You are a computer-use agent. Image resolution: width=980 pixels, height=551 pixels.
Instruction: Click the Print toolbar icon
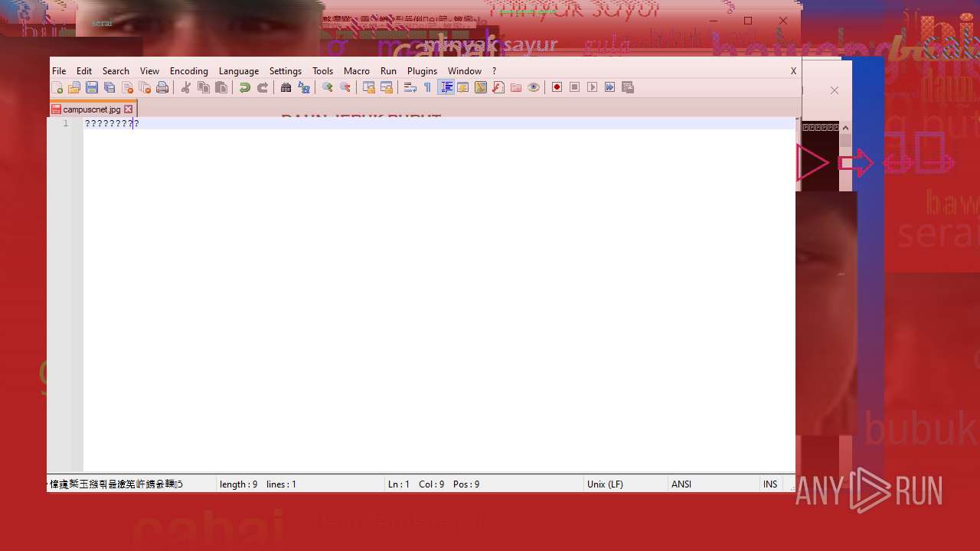tap(162, 87)
